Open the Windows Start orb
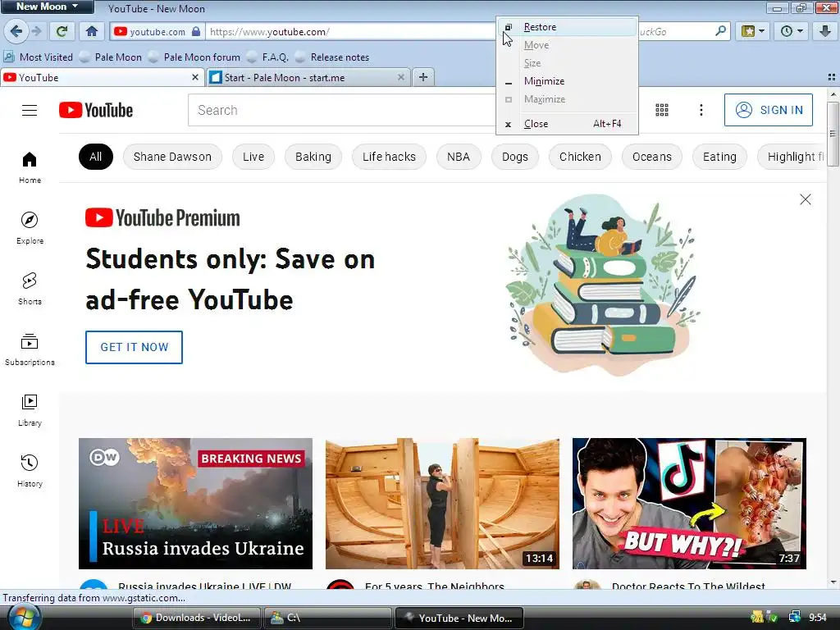The image size is (840, 630). pyautogui.click(x=25, y=618)
